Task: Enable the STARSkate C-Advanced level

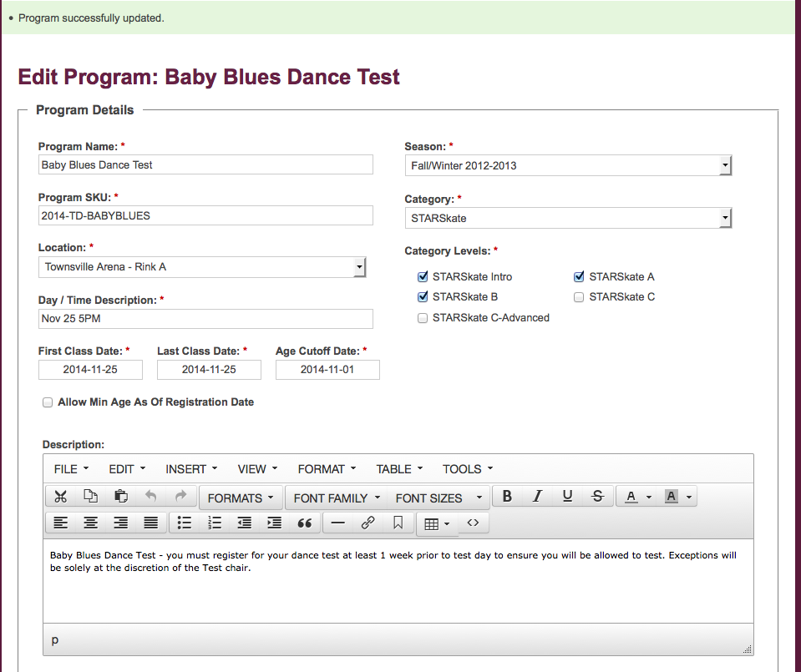Action: point(423,318)
